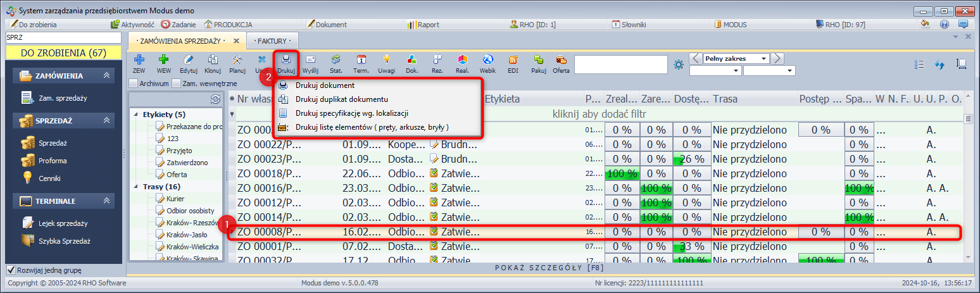Open the Słowniki top menu item
Image resolution: width=980 pixels, height=293 pixels.
pyautogui.click(x=629, y=25)
